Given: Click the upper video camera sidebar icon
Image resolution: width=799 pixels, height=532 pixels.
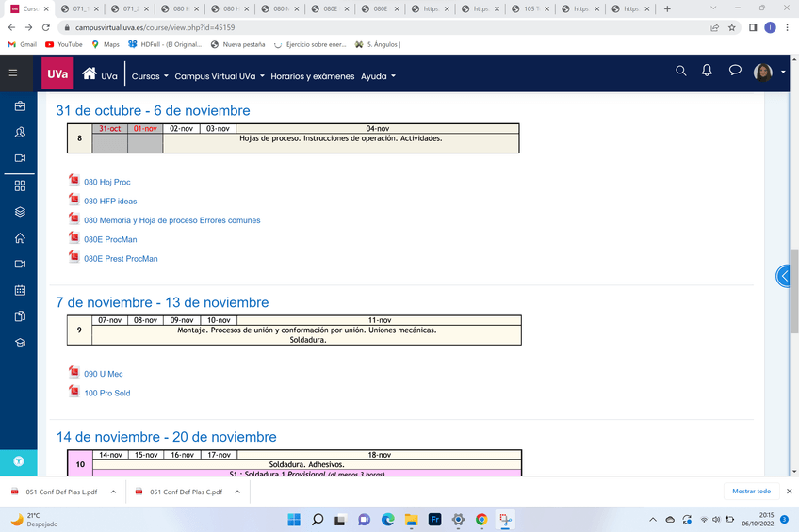Looking at the screenshot, I should coord(20,158).
